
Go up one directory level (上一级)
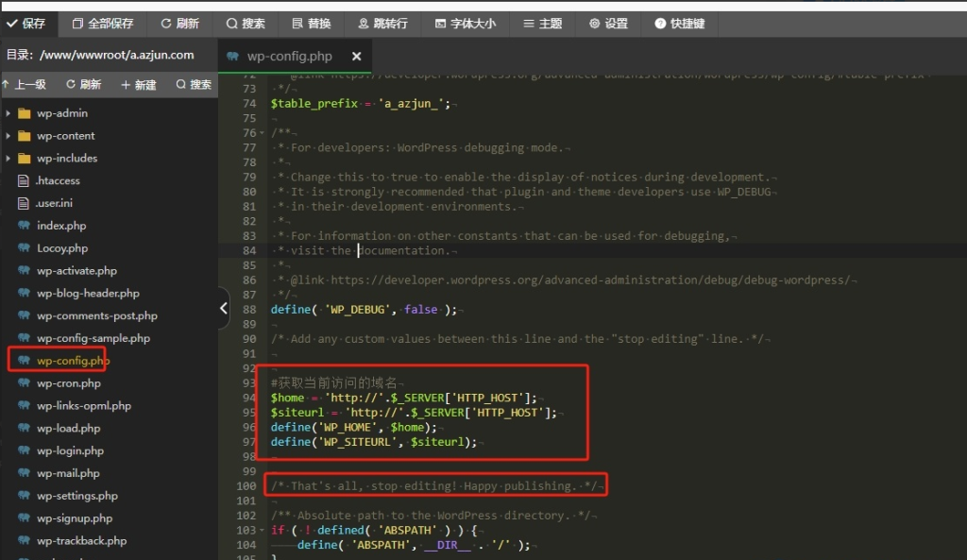[x=24, y=85]
